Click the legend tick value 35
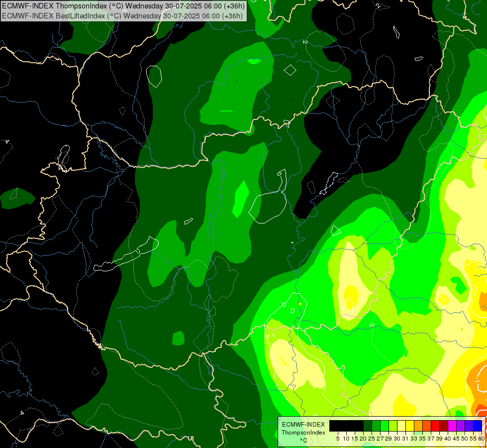Screen dimensions: 487x448 (x=422, y=439)
